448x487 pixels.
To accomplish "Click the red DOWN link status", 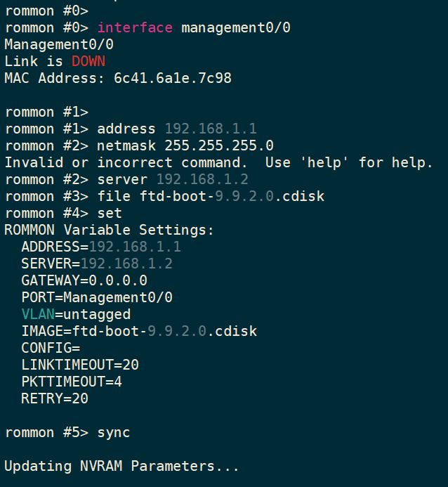I will pos(88,61).
